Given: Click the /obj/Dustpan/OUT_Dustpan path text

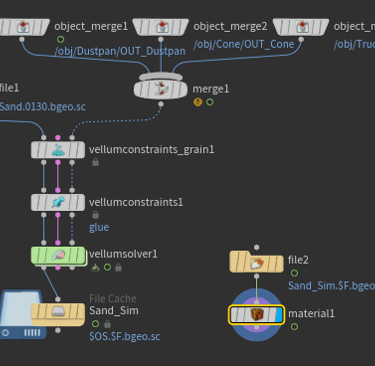Looking at the screenshot, I should pos(120,51).
